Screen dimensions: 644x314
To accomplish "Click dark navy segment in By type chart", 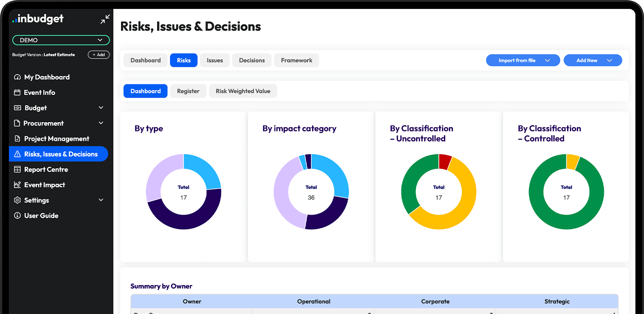I will (x=187, y=222).
